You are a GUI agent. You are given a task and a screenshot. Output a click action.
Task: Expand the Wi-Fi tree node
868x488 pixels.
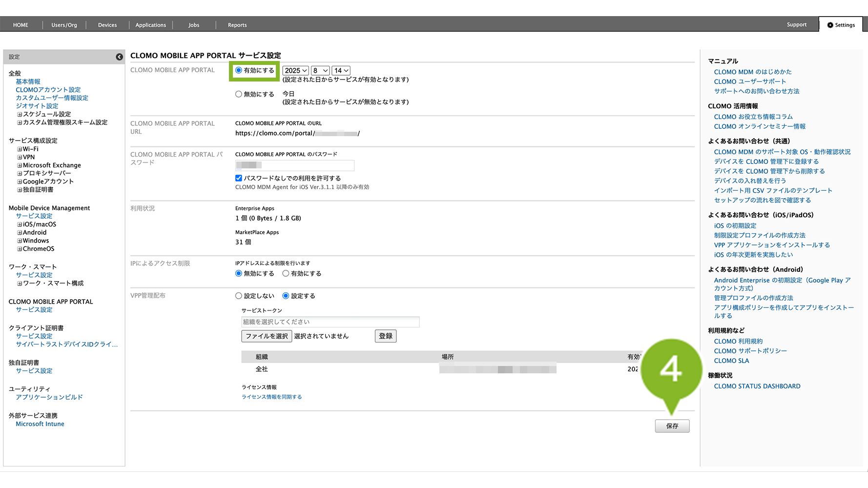coord(20,149)
